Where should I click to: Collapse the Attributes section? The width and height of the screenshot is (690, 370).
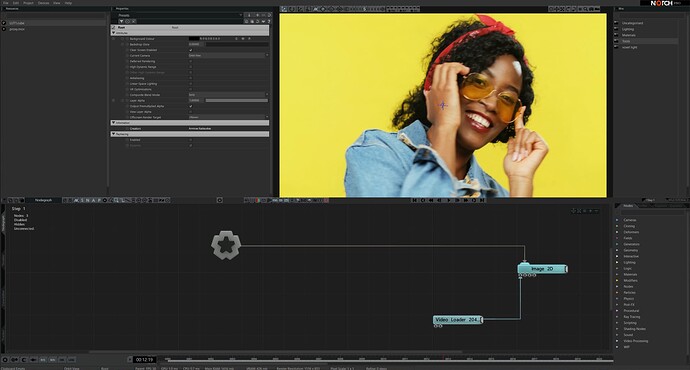click(114, 33)
